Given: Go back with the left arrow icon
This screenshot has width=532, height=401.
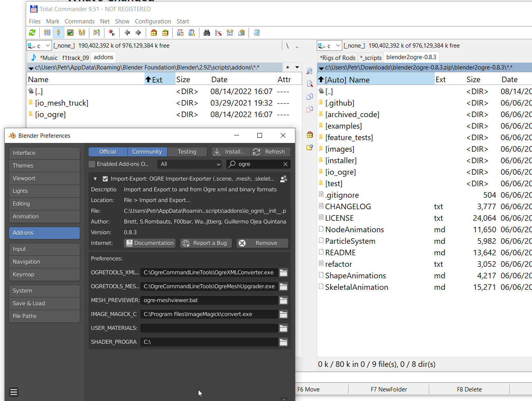Looking at the screenshot, I should (x=127, y=33).
